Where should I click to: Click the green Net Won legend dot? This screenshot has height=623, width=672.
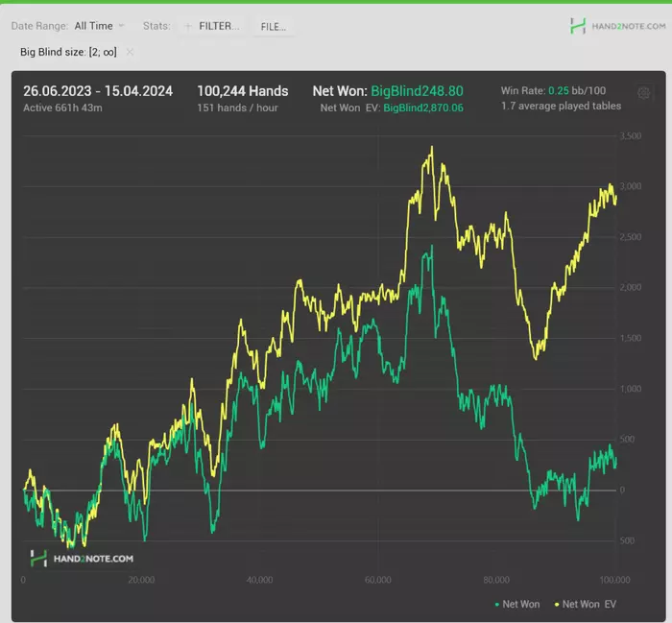[x=496, y=604]
